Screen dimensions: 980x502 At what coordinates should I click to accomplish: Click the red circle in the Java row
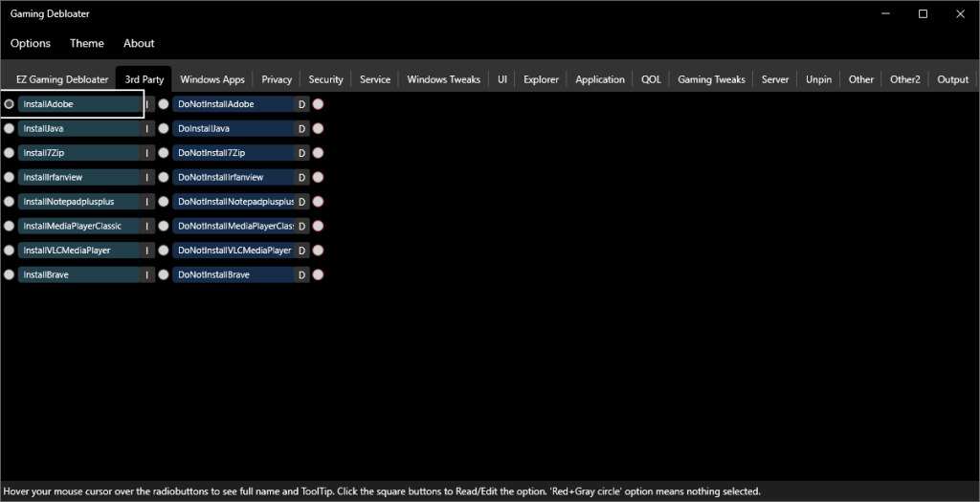[318, 129]
